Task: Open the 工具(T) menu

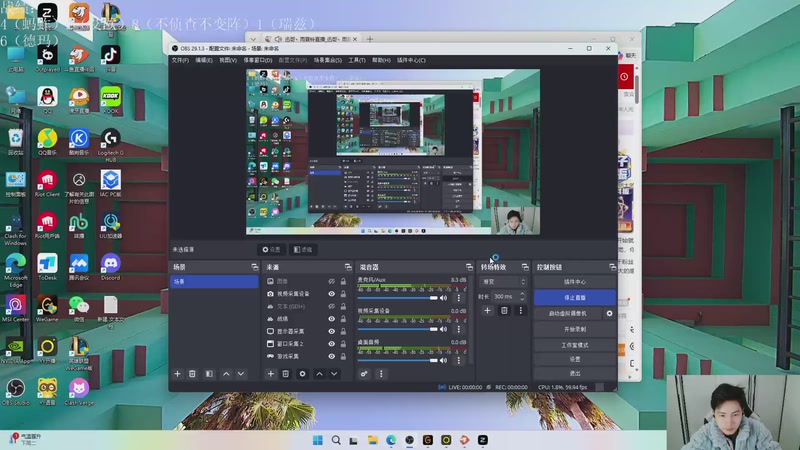Action: 357,60
